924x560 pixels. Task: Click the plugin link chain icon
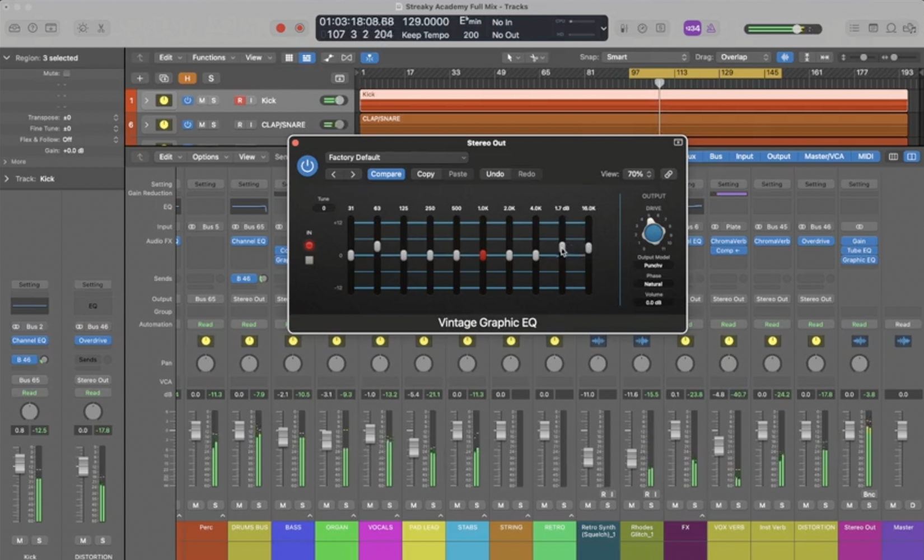668,174
